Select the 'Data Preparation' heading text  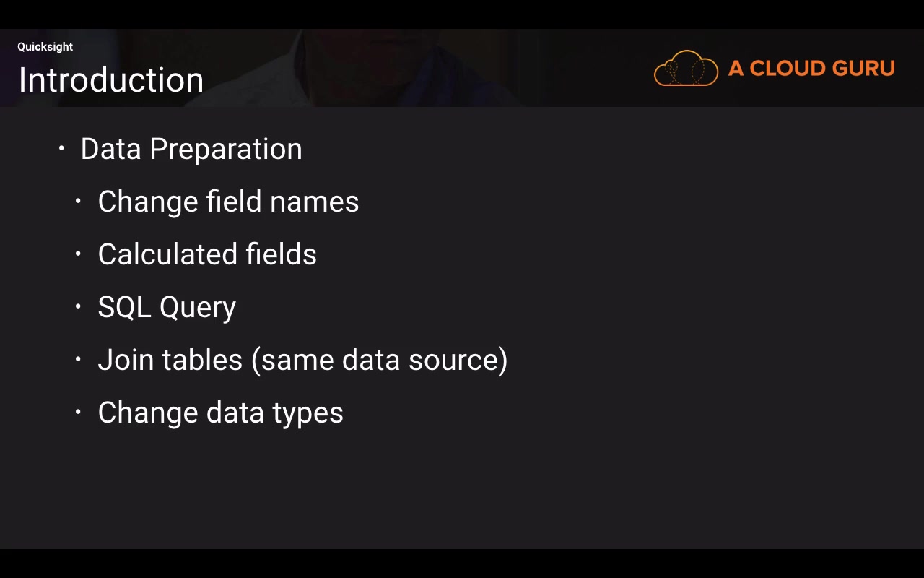191,150
